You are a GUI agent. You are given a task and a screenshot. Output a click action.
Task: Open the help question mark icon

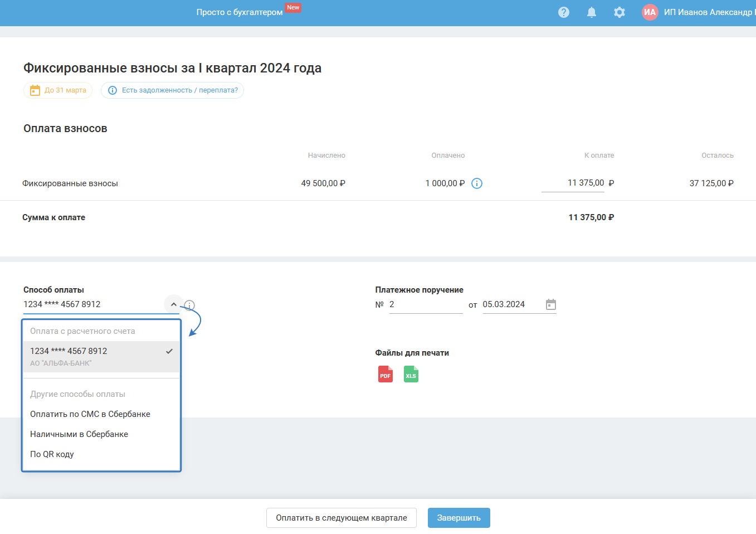564,12
